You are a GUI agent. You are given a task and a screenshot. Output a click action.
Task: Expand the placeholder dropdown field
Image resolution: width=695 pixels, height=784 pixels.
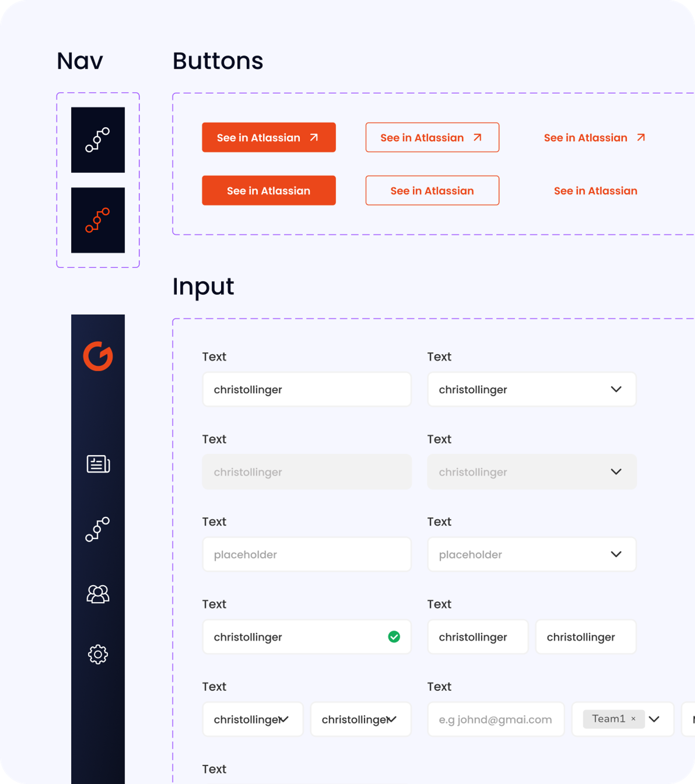click(532, 554)
